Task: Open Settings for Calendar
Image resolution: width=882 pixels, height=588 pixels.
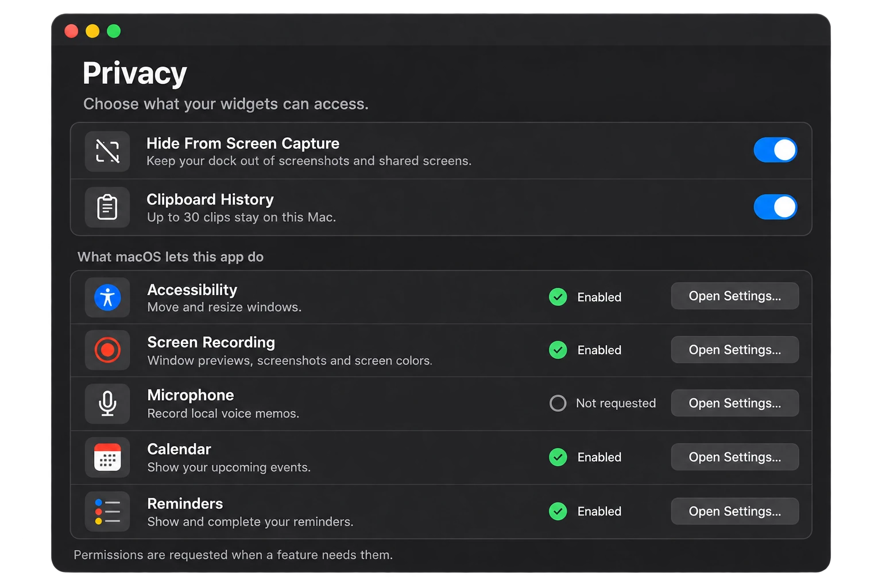Action: click(x=735, y=457)
